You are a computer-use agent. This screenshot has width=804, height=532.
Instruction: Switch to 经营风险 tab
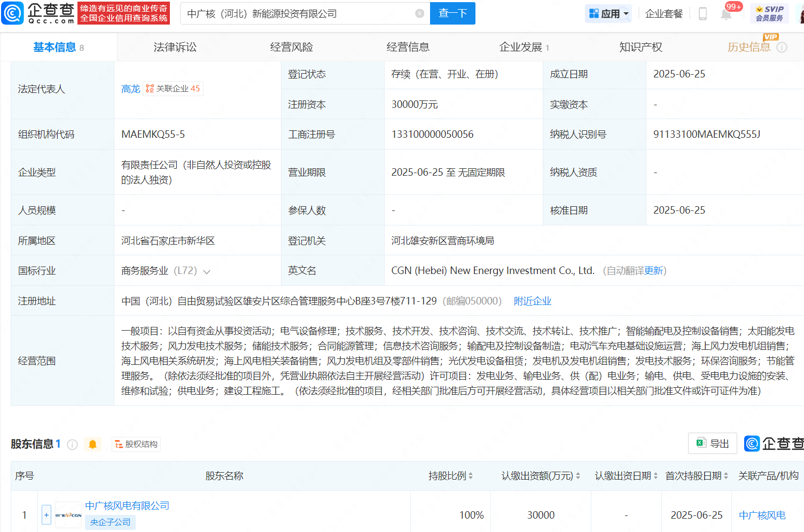coord(292,47)
